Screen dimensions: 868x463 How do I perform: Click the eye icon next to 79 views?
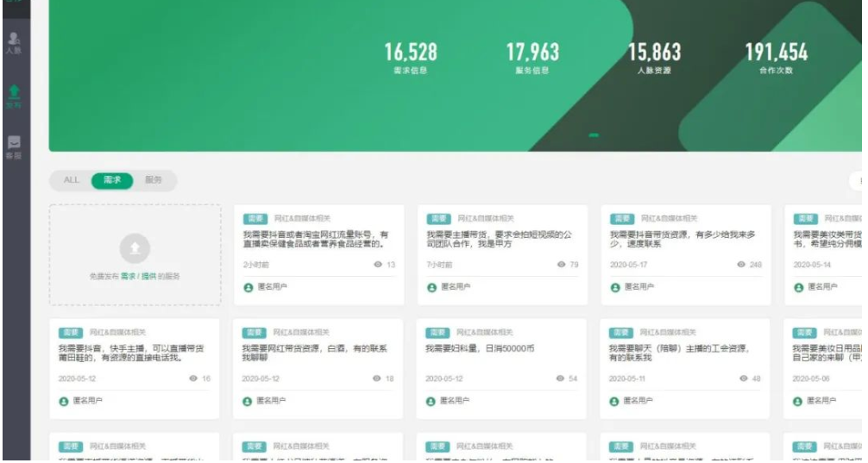(x=562, y=265)
